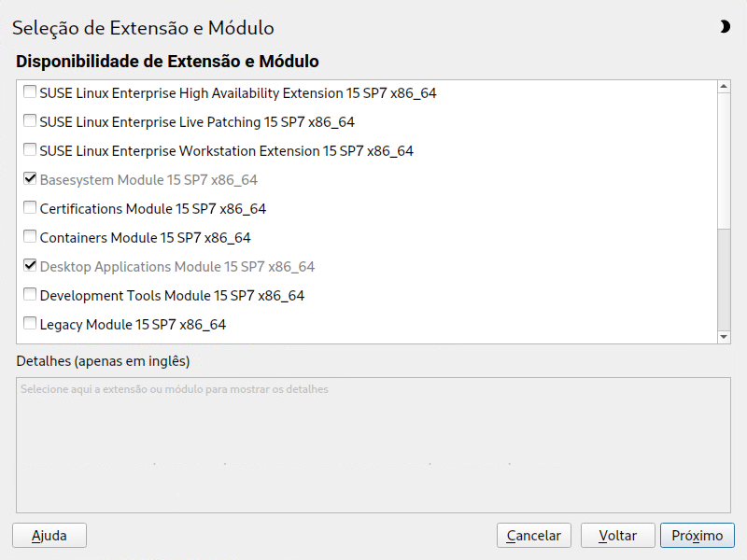747x560 pixels.
Task: Select the Certifications Module checkbox
Action: (x=30, y=208)
